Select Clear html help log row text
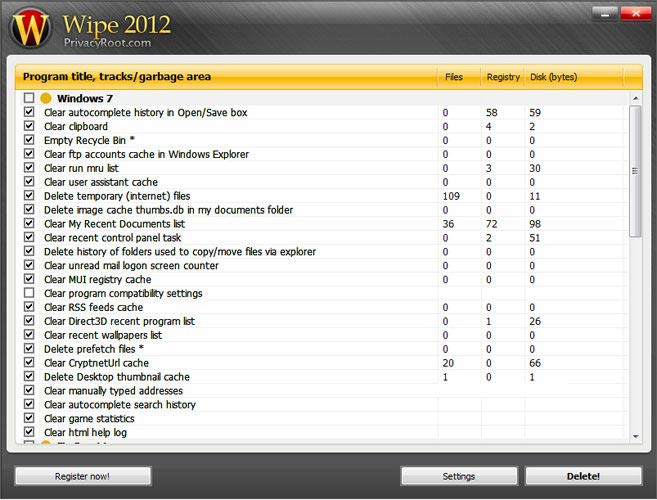 pos(85,433)
